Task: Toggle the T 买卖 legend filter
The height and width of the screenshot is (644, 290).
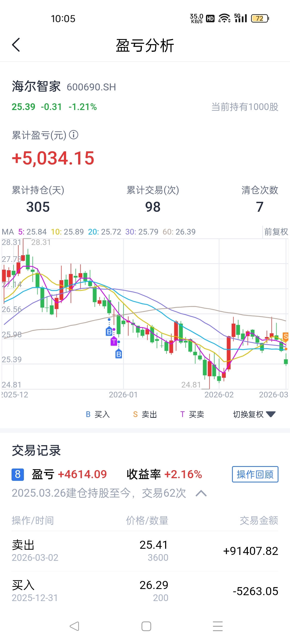Action: 192,414
